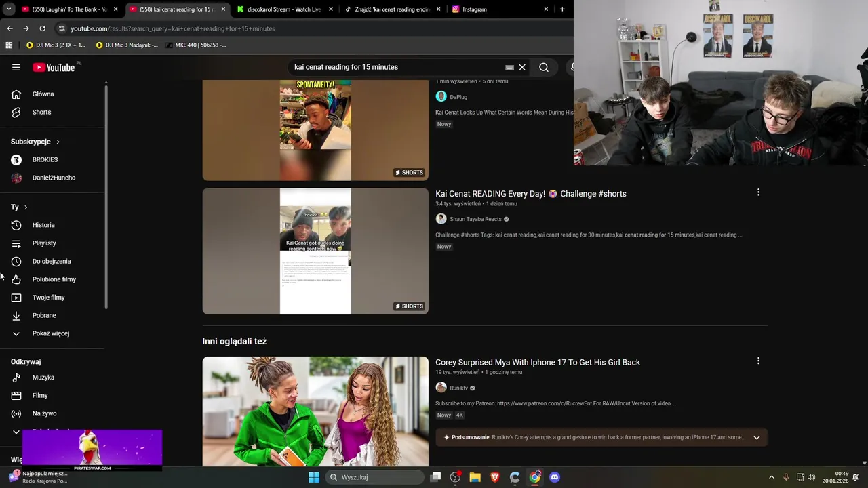Open DJI Mic 3 (2 TX bookmark
The height and width of the screenshot is (488, 868).
coord(56,45)
